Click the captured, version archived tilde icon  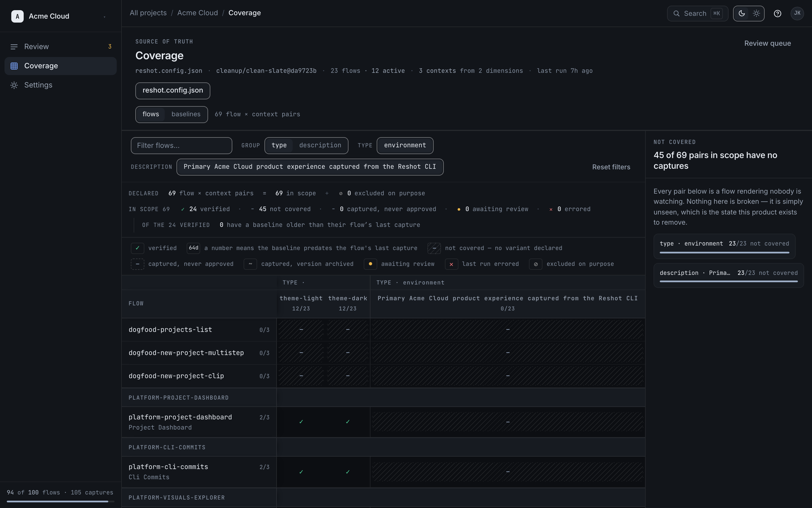point(250,264)
